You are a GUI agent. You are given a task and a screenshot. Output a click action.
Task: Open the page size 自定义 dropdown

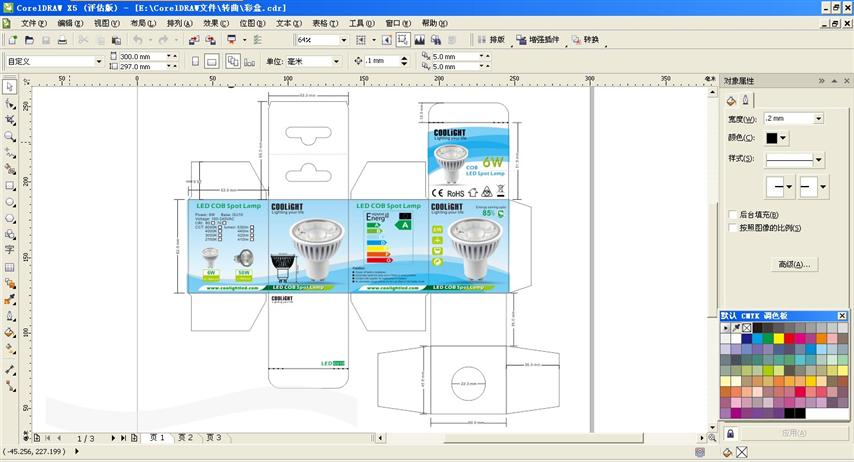click(99, 62)
